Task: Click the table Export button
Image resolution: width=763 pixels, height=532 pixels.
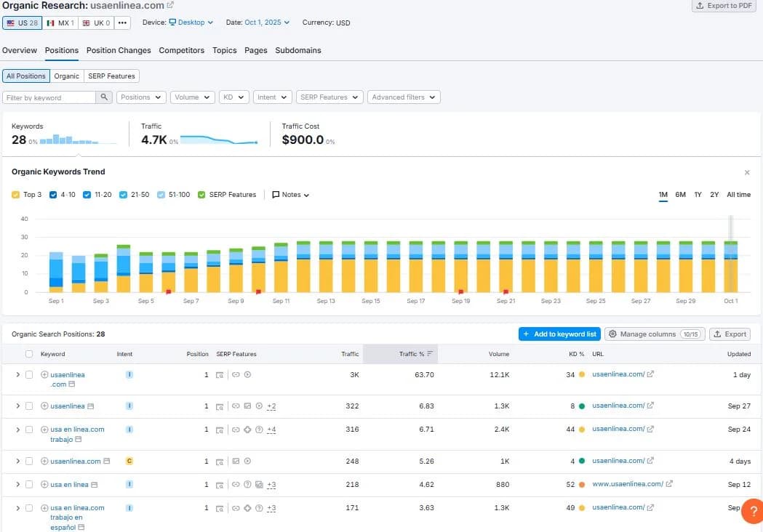Action: pyautogui.click(x=730, y=334)
